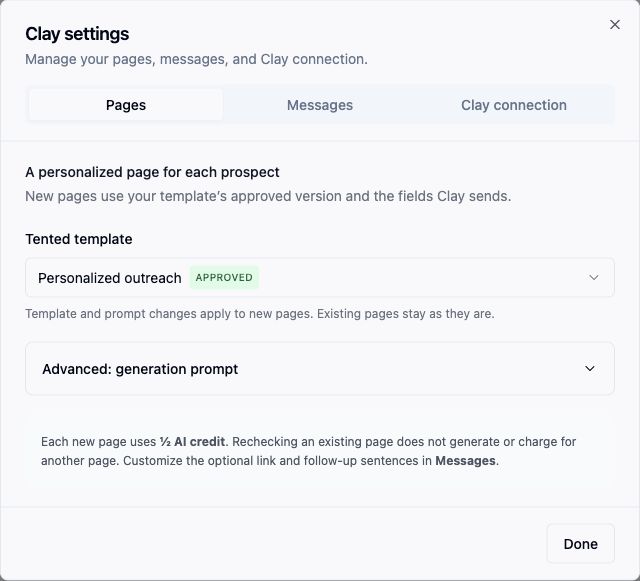Close the Clay settings dialog with X
The width and height of the screenshot is (640, 581).
pyautogui.click(x=615, y=24)
